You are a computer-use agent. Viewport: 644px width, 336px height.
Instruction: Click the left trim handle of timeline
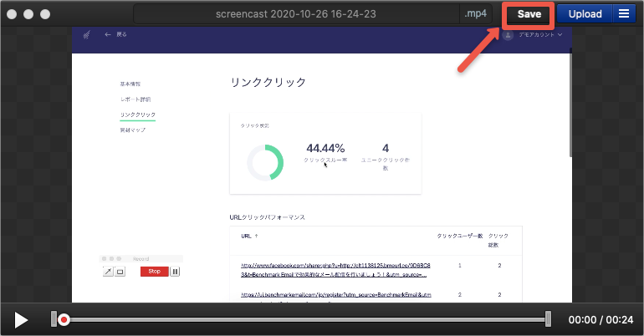coord(54,318)
